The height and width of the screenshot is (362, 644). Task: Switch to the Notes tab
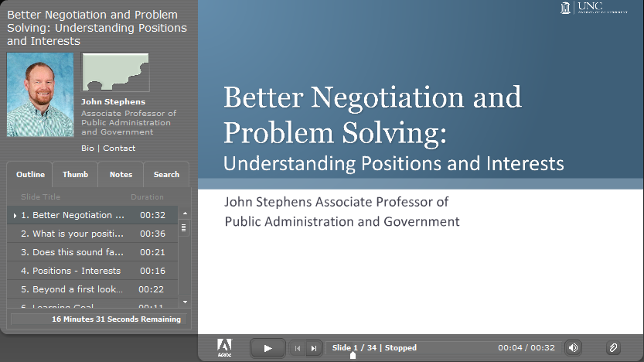tap(121, 175)
